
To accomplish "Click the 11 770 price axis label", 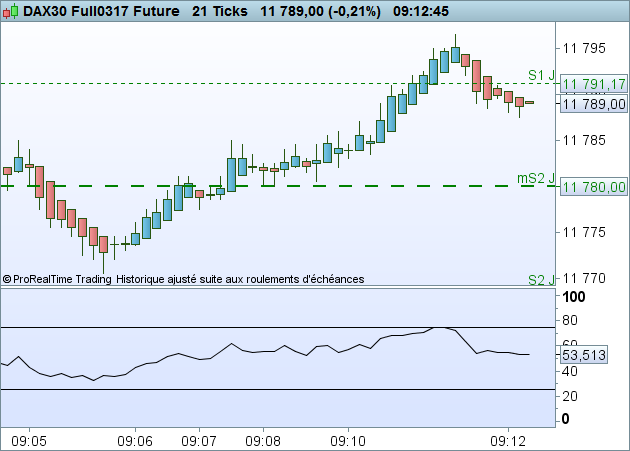I will point(584,278).
